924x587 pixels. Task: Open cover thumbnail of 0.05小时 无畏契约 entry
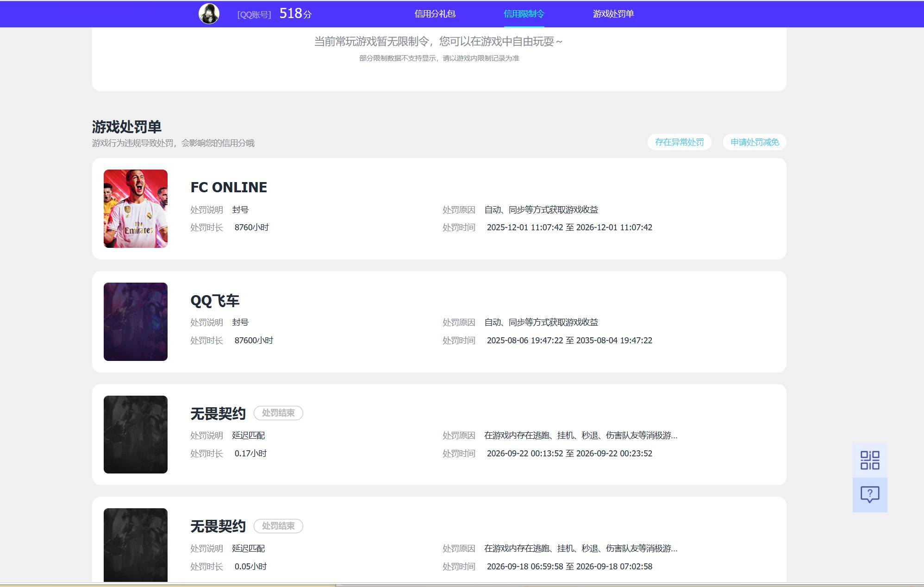click(x=136, y=545)
